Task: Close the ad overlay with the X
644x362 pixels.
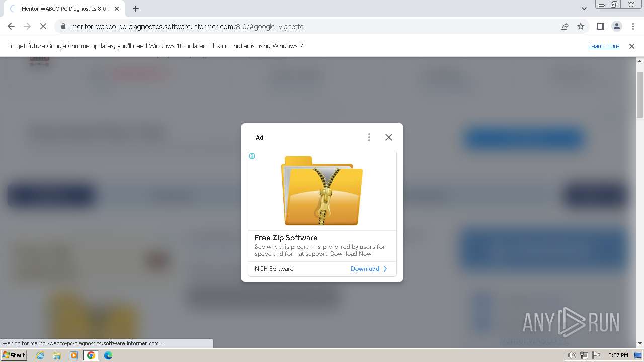Action: coord(389,137)
